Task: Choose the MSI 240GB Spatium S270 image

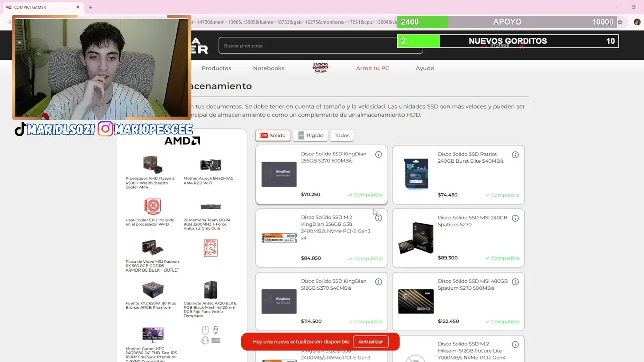Action: tap(416, 238)
